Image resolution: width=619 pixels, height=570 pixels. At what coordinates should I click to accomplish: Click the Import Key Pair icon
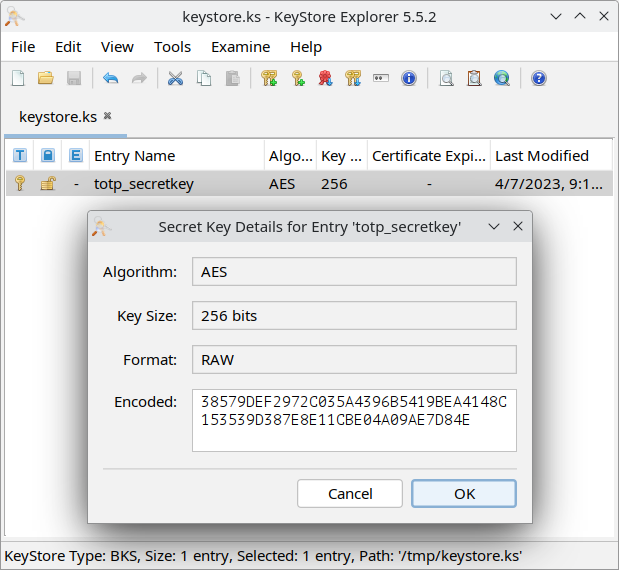point(353,78)
